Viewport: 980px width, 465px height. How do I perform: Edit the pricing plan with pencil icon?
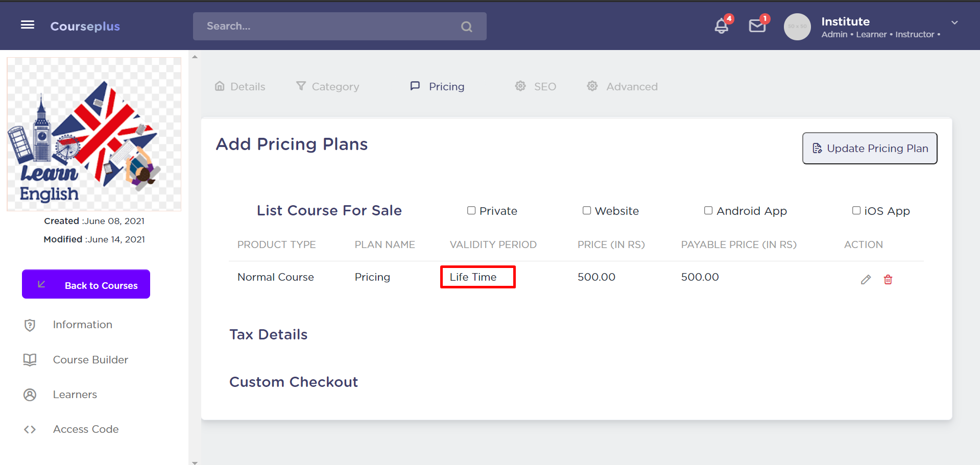866,279
